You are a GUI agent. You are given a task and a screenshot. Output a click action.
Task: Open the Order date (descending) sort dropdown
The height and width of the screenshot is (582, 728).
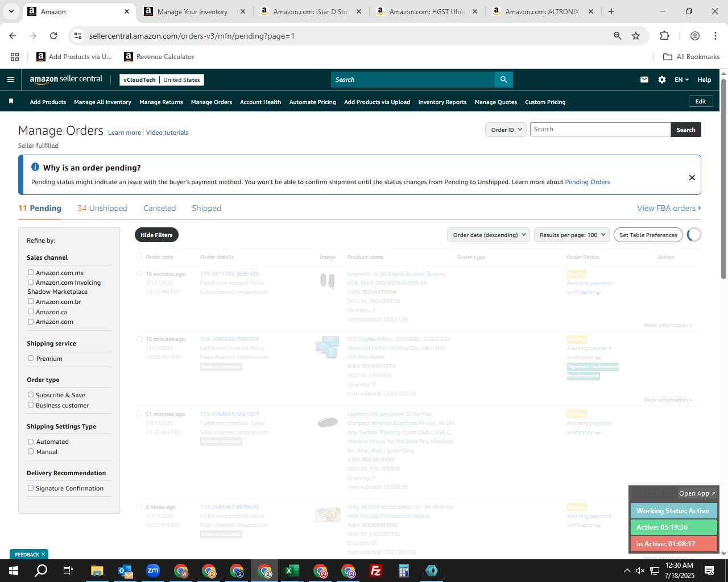pyautogui.click(x=489, y=235)
